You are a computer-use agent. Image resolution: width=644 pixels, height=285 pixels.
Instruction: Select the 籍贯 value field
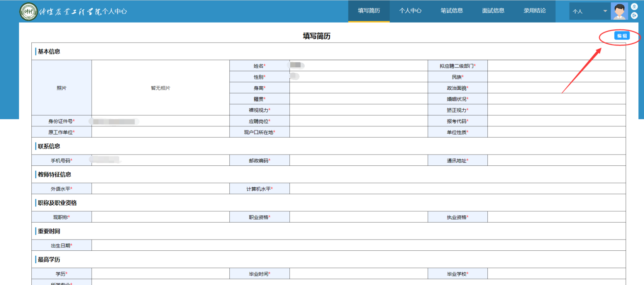pos(358,99)
